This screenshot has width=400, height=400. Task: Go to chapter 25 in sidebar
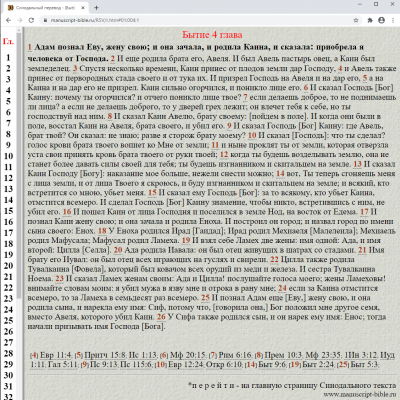pos(9,320)
